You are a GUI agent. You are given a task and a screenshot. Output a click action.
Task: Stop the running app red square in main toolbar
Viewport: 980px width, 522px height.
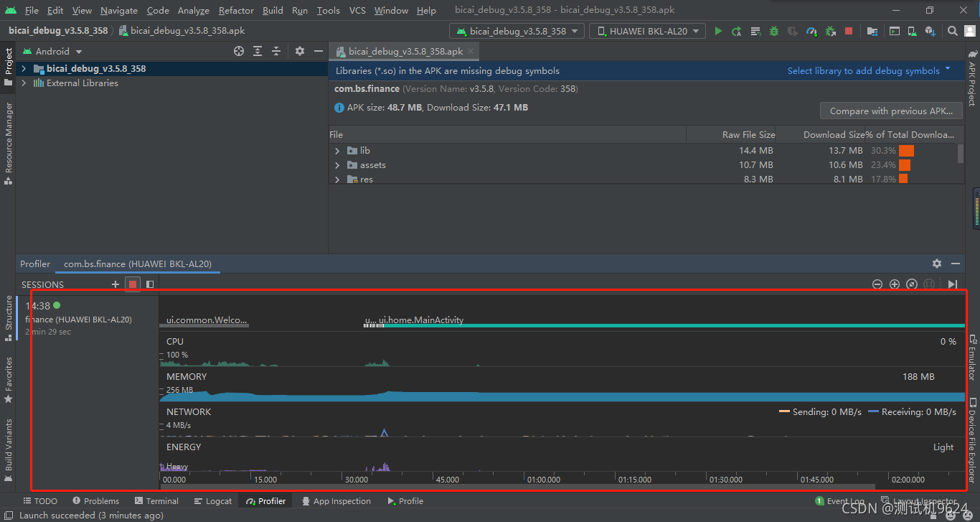[849, 31]
